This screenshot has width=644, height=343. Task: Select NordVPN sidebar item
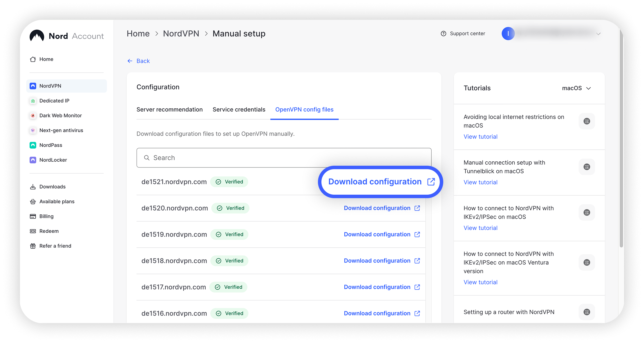[x=66, y=86]
